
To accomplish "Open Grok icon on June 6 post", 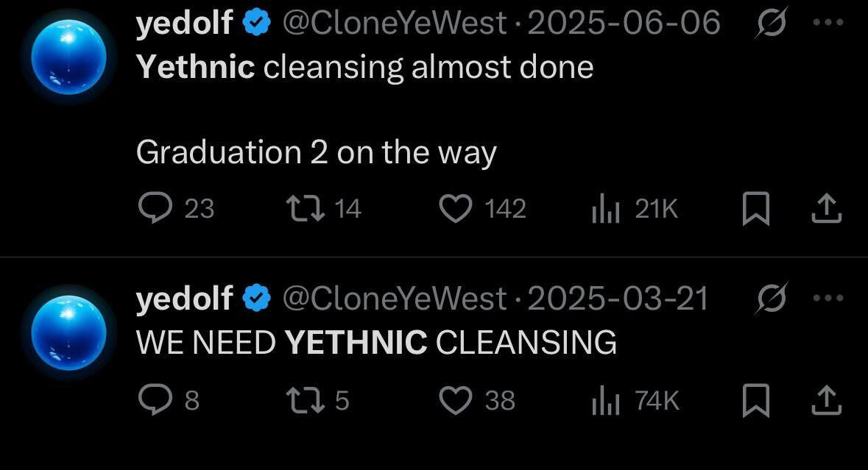I will pyautogui.click(x=772, y=23).
